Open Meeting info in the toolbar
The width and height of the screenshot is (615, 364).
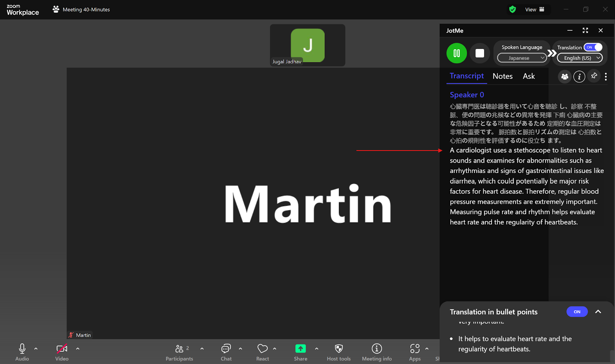tap(377, 352)
